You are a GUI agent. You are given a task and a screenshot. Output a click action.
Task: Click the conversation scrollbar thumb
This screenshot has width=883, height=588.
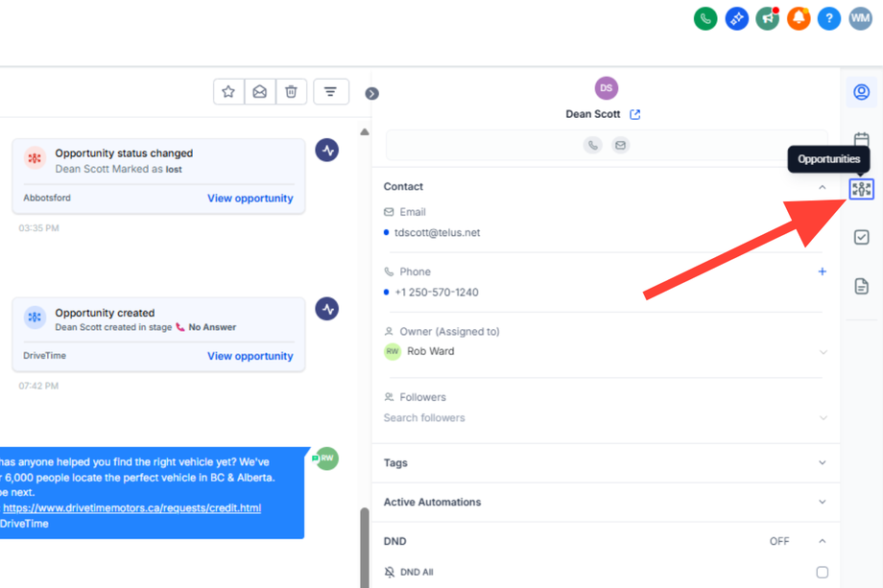365,547
